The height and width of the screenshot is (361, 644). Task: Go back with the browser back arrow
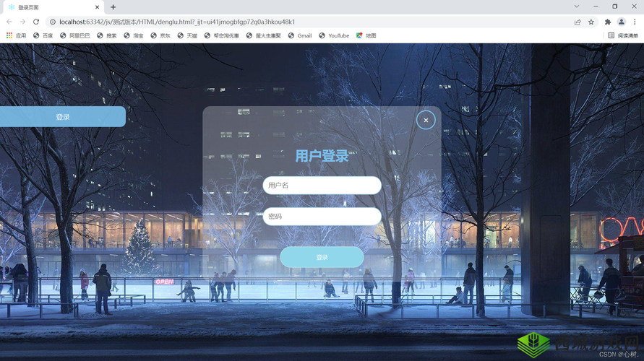pyautogui.click(x=9, y=22)
